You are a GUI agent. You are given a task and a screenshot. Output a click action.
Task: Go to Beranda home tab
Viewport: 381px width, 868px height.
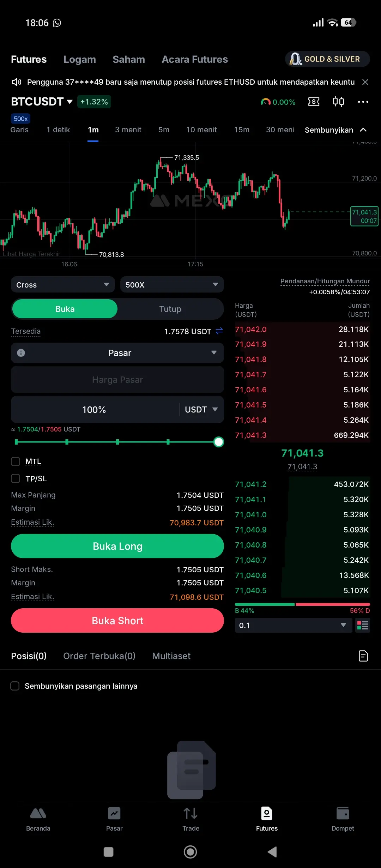click(38, 819)
